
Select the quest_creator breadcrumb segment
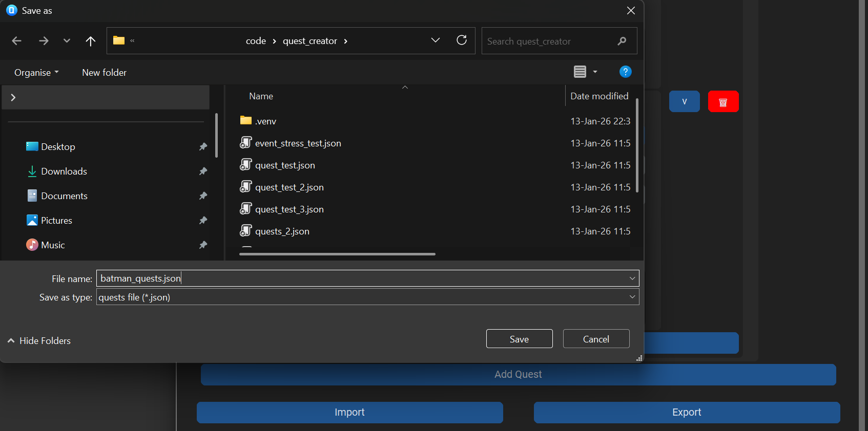click(310, 41)
